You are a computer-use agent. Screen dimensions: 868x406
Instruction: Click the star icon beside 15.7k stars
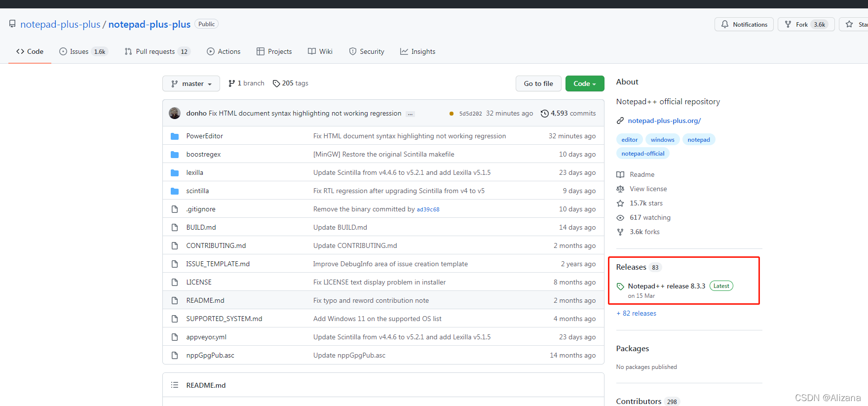tap(620, 203)
